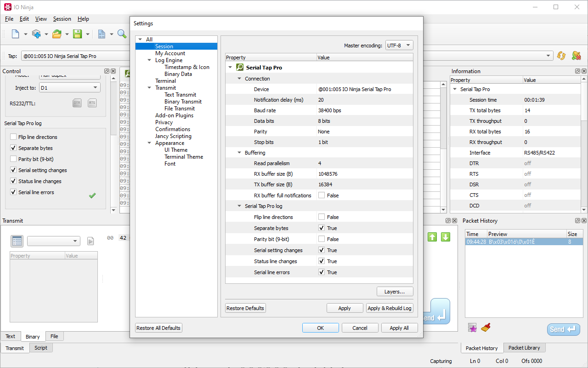This screenshot has width=588, height=368.
Task: Click the stop capture icon beside refresh
Action: click(576, 56)
